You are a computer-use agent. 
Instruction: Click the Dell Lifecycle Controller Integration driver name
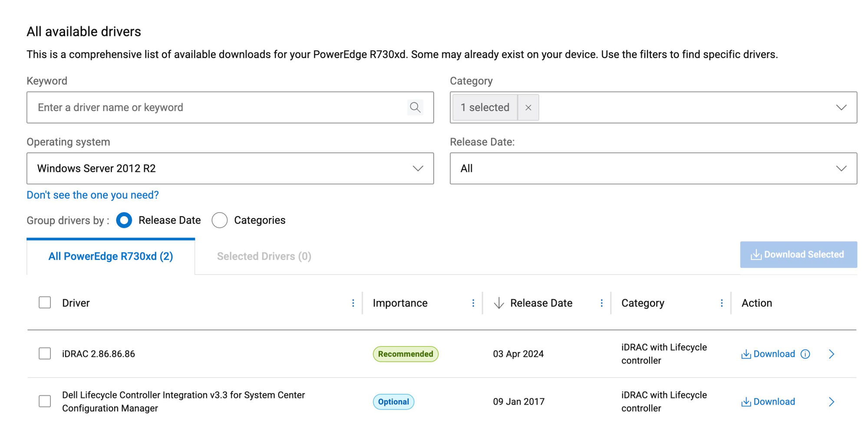coord(184,401)
